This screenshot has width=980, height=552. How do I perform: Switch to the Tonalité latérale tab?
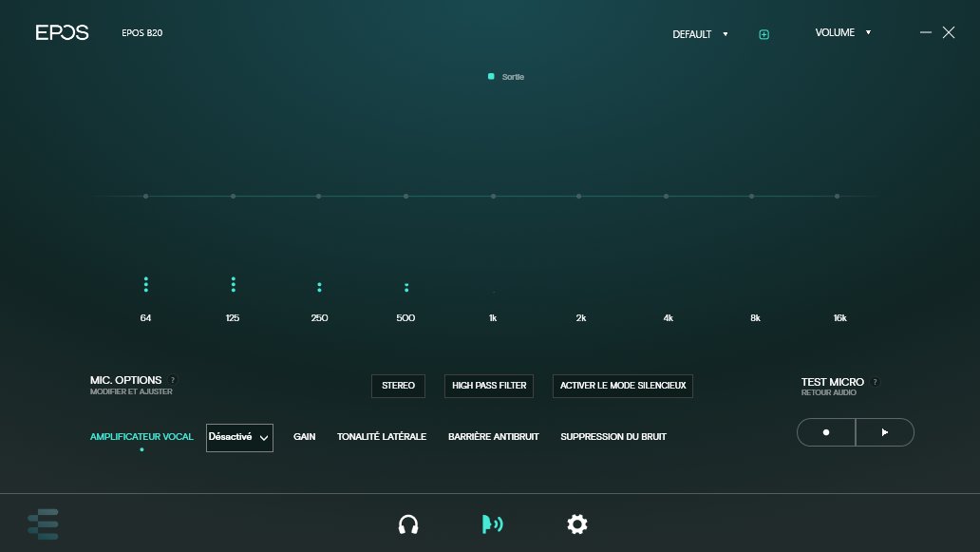[381, 437]
